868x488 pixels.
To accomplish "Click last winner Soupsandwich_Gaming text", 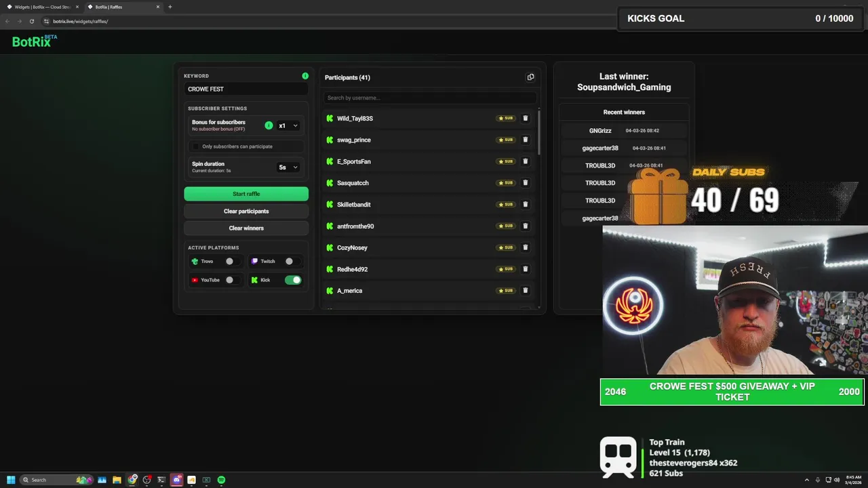I will point(624,87).
